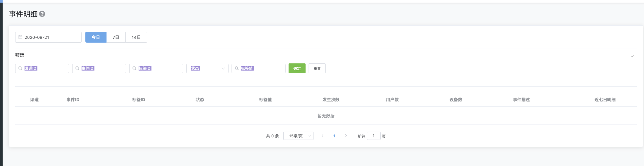Select page 1 in pagination
The image size is (644, 166).
[334, 136]
